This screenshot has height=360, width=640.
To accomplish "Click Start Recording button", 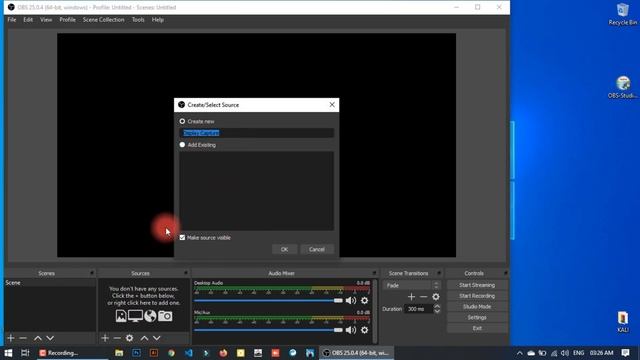I will (x=477, y=296).
